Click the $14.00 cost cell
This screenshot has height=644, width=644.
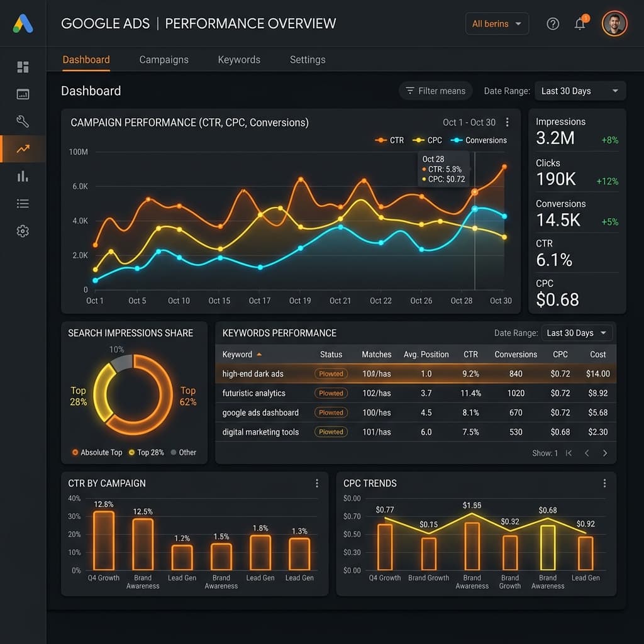tap(597, 374)
